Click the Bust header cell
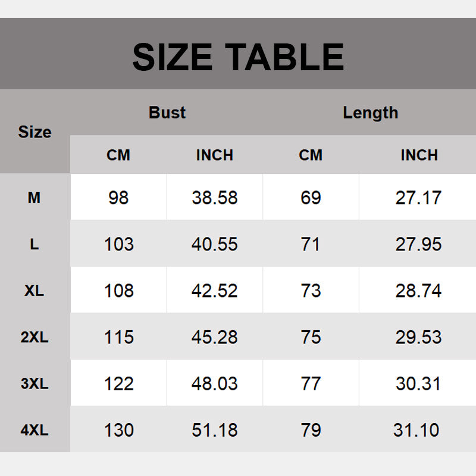476x476 pixels. (x=167, y=112)
